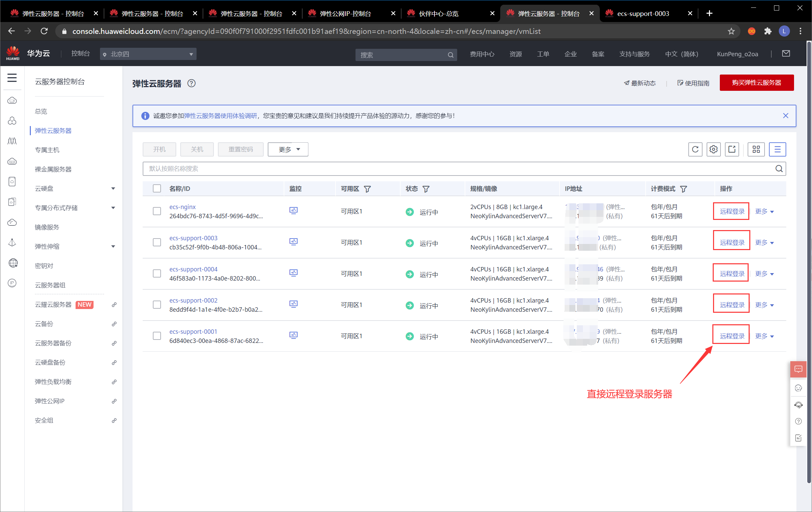Tick the select-all header checkbox
Screen dimensions: 812x512
(x=157, y=188)
